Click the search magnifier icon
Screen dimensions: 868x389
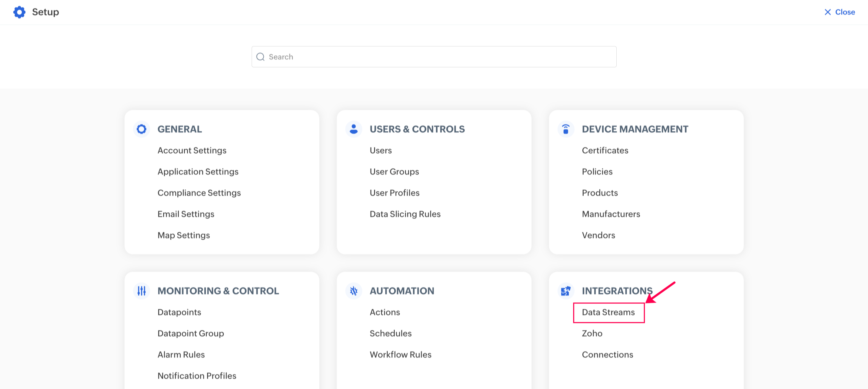click(260, 57)
